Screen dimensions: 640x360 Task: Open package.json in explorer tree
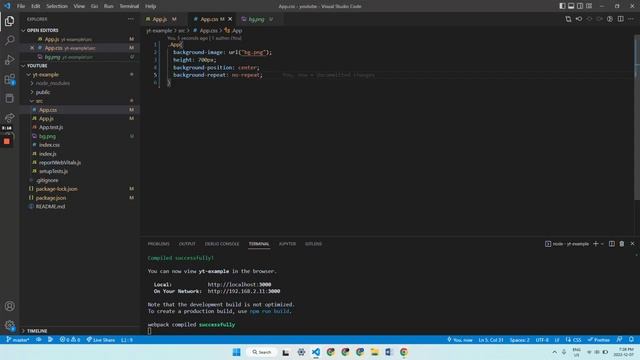click(51, 198)
